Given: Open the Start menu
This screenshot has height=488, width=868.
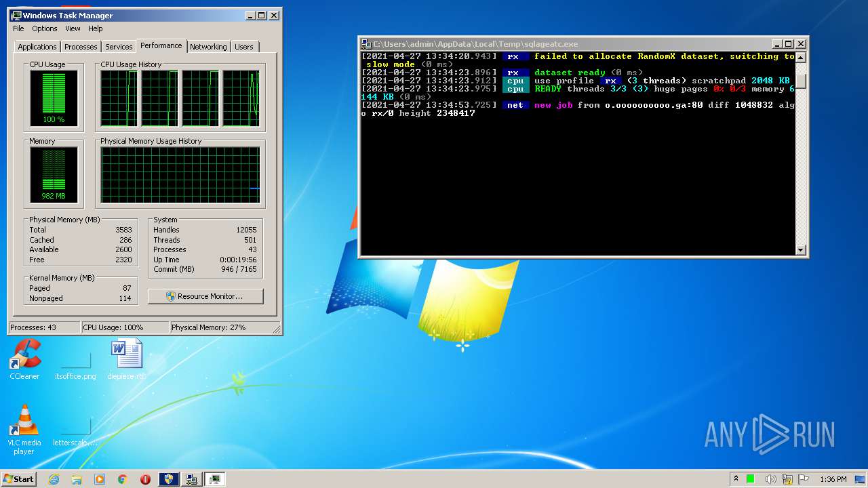Looking at the screenshot, I should click(18, 479).
